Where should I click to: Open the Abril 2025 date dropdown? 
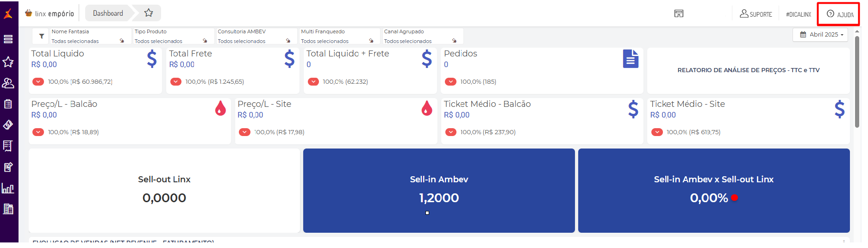click(821, 35)
